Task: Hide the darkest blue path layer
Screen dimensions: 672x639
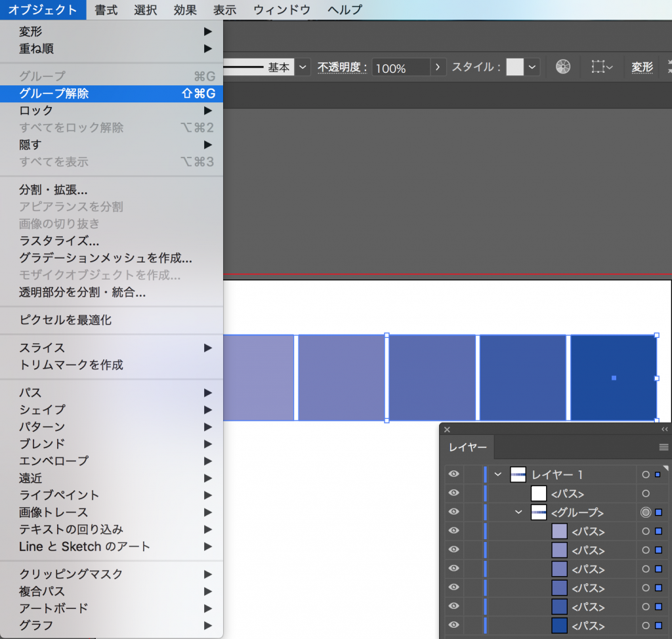Action: (453, 625)
